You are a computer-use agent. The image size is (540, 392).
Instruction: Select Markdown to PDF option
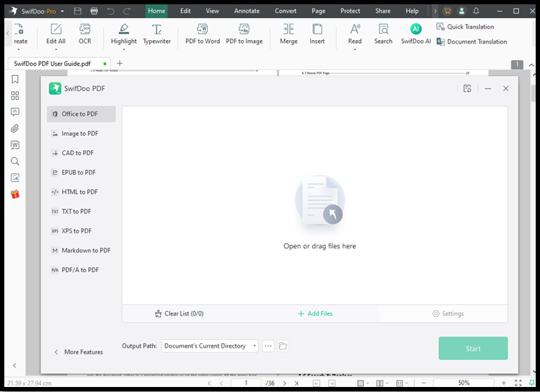(81, 250)
